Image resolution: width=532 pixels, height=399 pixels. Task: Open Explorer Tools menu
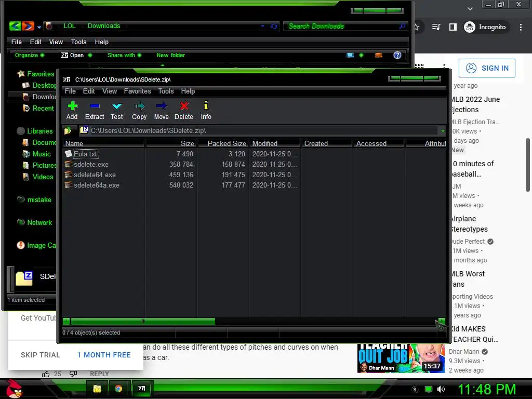point(79,42)
